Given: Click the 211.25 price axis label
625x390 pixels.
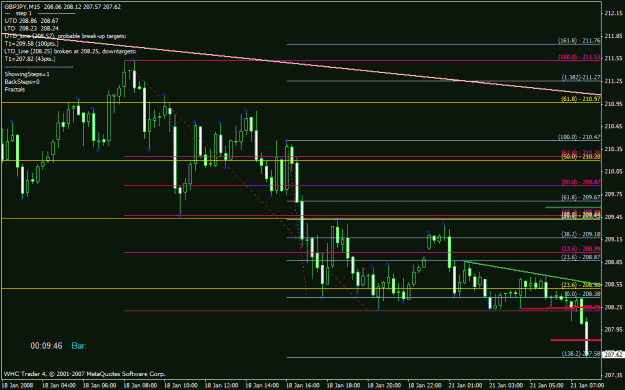Looking at the screenshot, I should (x=613, y=81).
